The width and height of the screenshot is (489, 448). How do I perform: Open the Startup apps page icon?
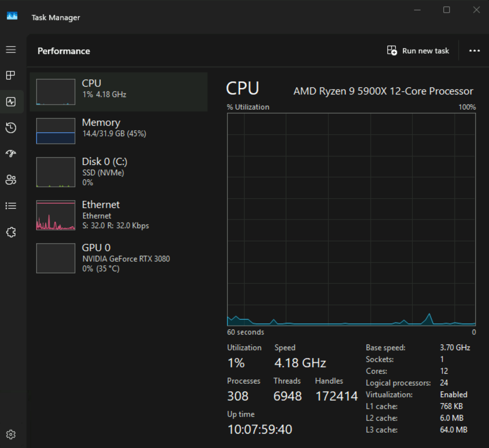pyautogui.click(x=11, y=153)
